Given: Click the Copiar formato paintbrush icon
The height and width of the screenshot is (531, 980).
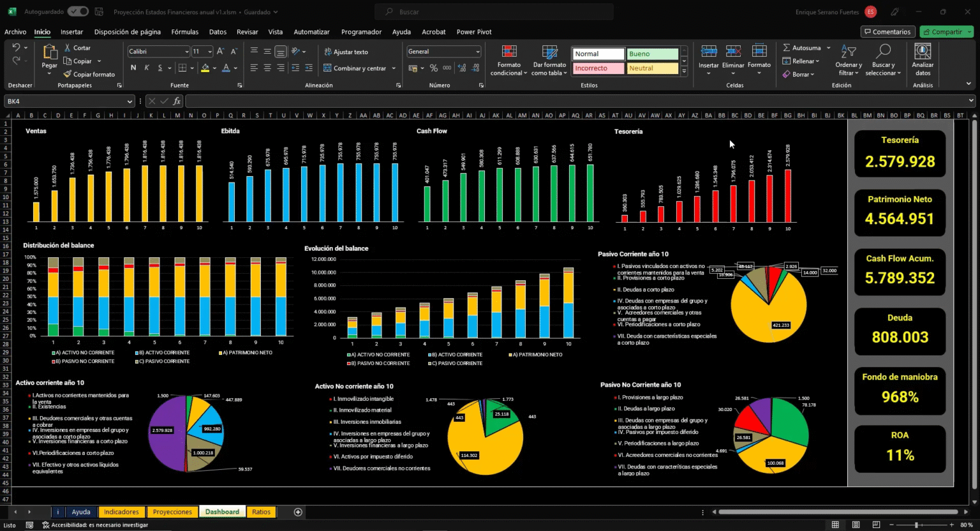Looking at the screenshot, I should [68, 74].
